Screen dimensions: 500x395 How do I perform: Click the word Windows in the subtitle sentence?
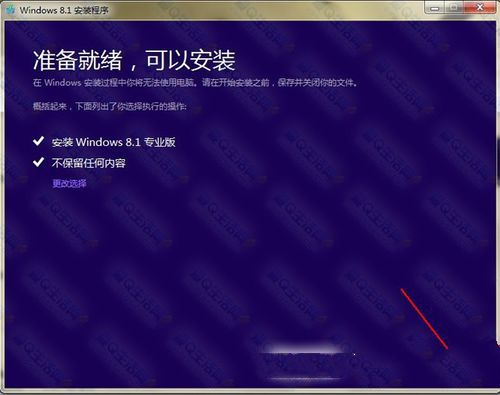click(63, 83)
